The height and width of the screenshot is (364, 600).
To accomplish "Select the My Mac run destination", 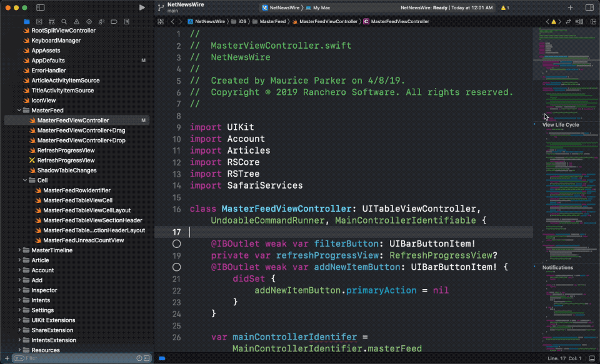I will click(x=321, y=7).
